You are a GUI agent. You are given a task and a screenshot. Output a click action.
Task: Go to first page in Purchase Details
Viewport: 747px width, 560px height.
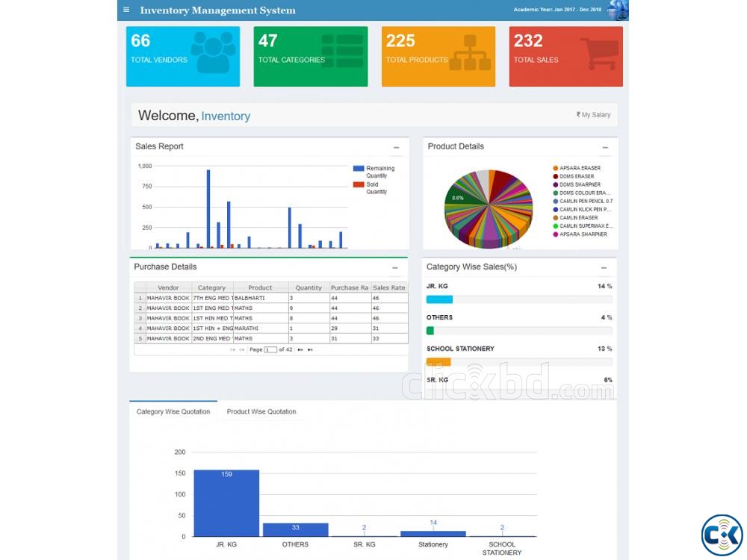[232, 349]
